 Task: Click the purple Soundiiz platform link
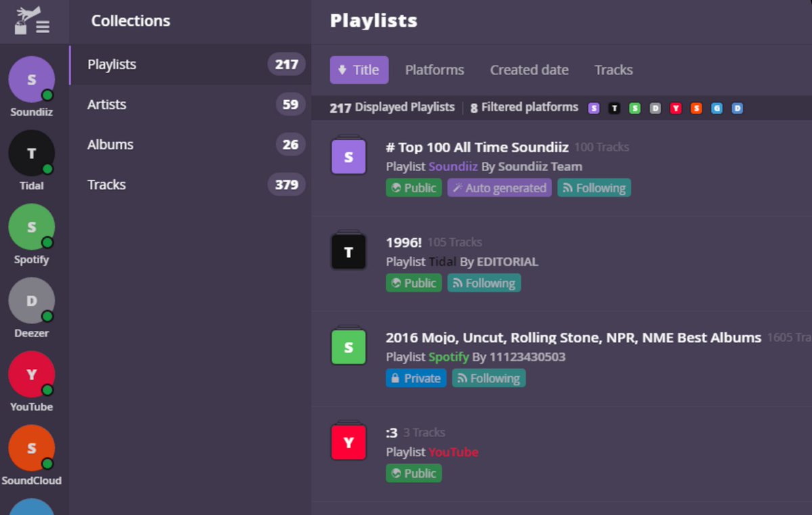[453, 166]
